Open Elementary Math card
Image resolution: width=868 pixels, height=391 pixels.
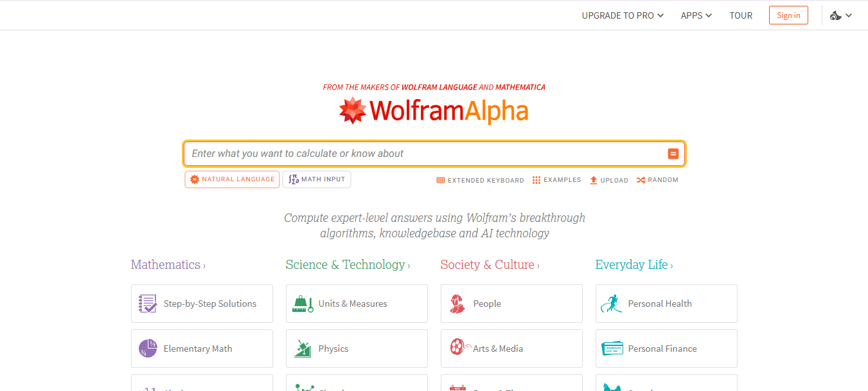coord(202,349)
